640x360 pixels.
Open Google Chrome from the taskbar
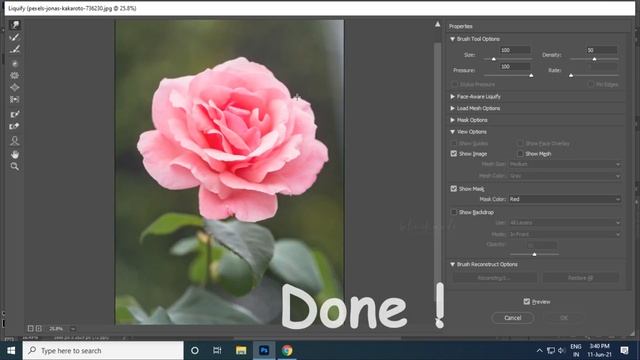coord(287,350)
